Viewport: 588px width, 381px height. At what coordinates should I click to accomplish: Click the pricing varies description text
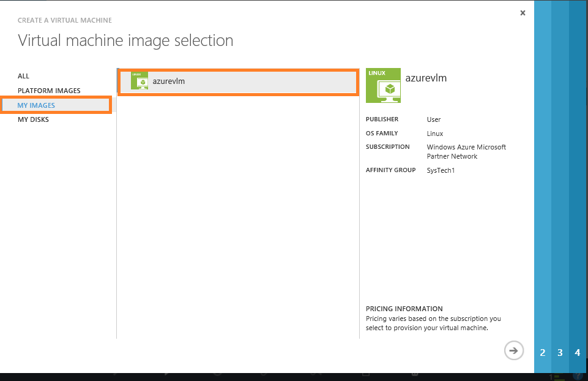coord(433,323)
